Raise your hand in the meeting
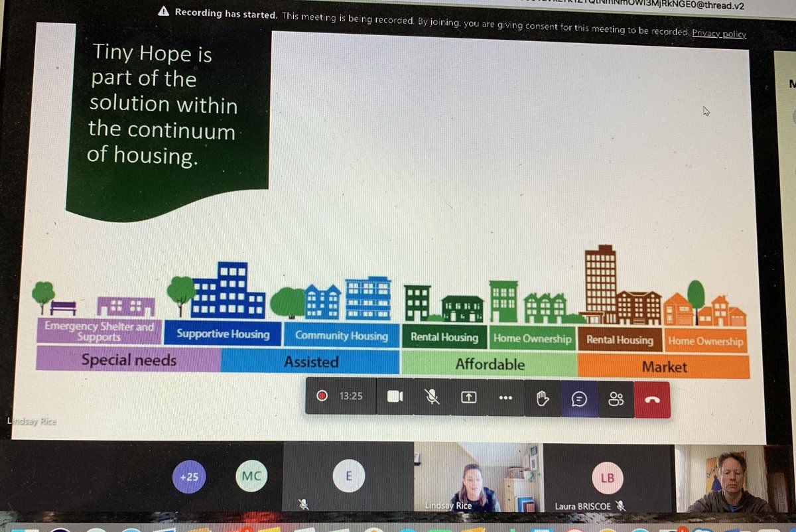Viewport: 796px width, 532px height. (x=543, y=397)
